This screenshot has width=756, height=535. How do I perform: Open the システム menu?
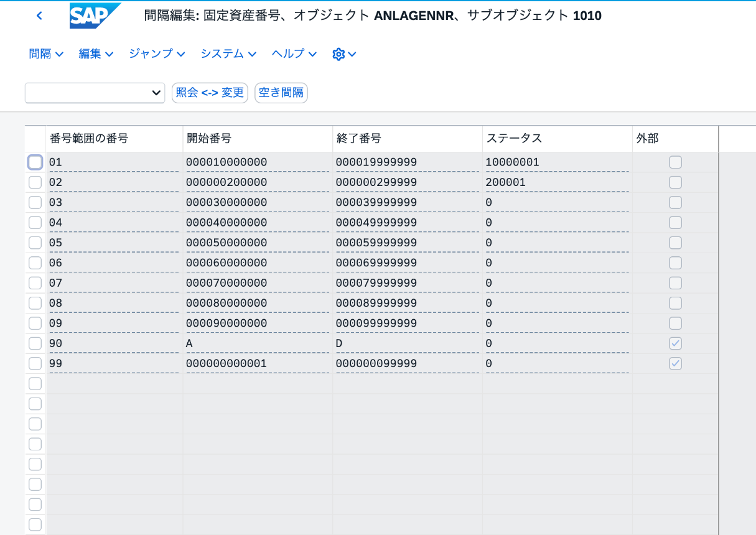point(228,54)
